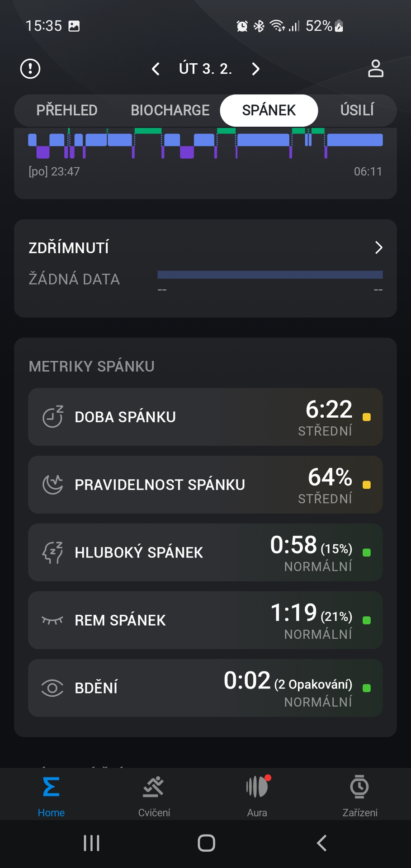Go to previous day with left arrow

pyautogui.click(x=156, y=69)
